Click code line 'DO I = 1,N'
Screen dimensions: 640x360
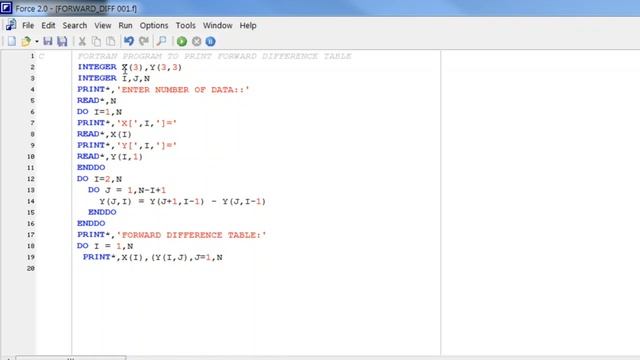[x=105, y=246]
